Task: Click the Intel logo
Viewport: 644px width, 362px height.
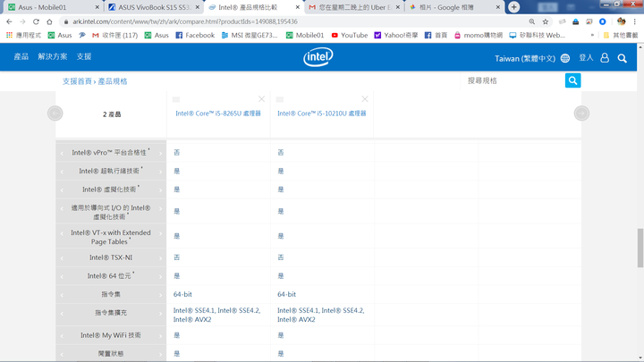Action: coord(318,57)
